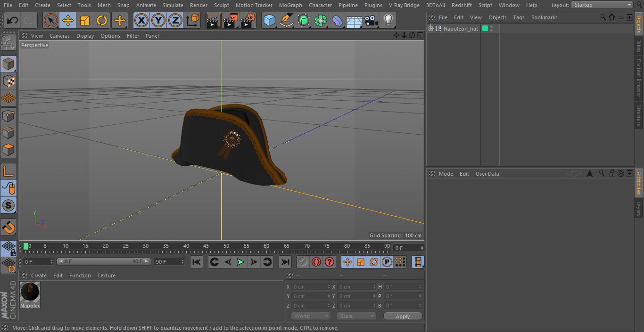Click the Undo arrow icon

(x=13, y=21)
